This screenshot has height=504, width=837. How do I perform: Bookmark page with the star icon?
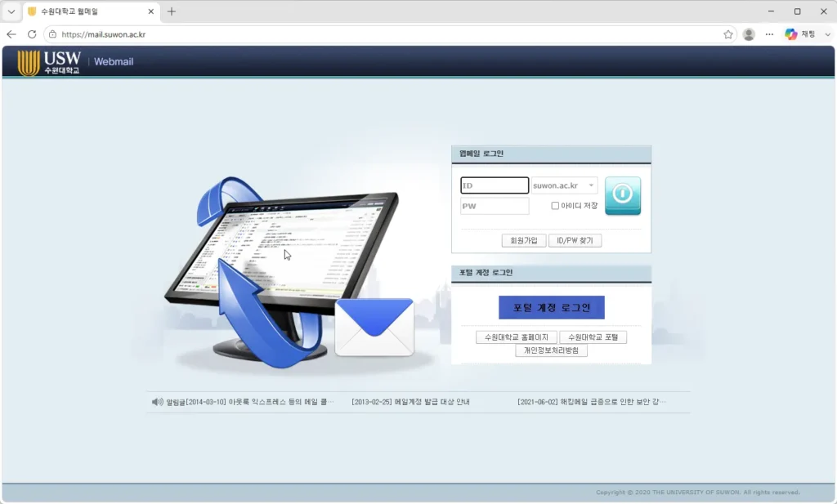coord(727,34)
